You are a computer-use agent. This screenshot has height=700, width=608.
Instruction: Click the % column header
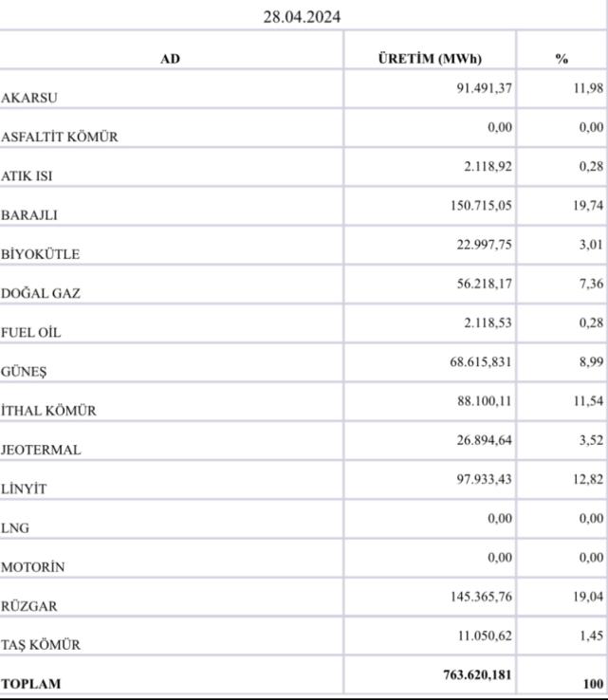click(x=562, y=59)
